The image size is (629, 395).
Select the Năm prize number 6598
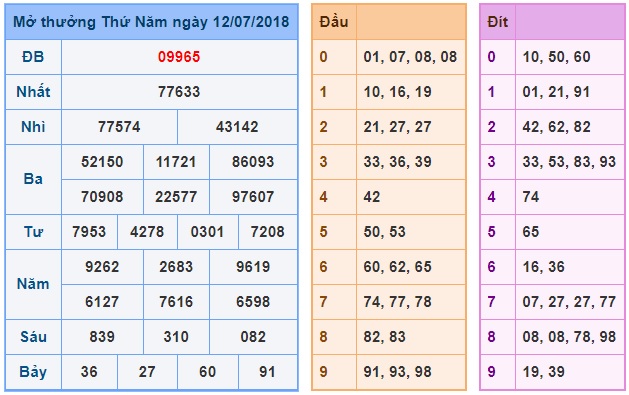pyautogui.click(x=253, y=302)
